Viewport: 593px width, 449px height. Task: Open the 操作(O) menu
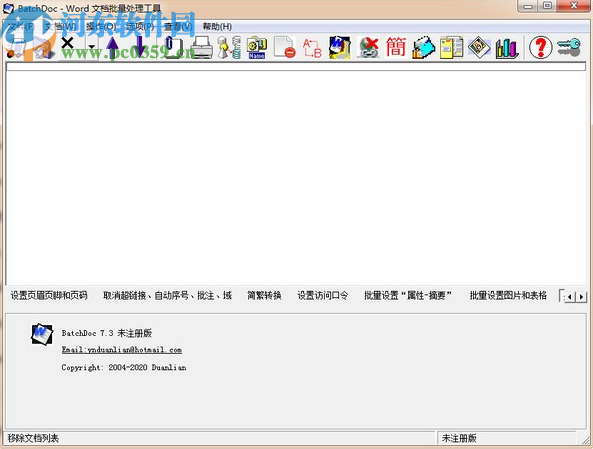pyautogui.click(x=101, y=26)
